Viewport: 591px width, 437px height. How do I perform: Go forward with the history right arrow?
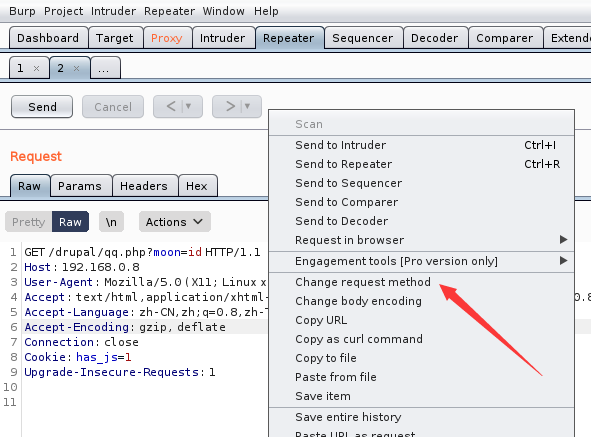[x=230, y=106]
